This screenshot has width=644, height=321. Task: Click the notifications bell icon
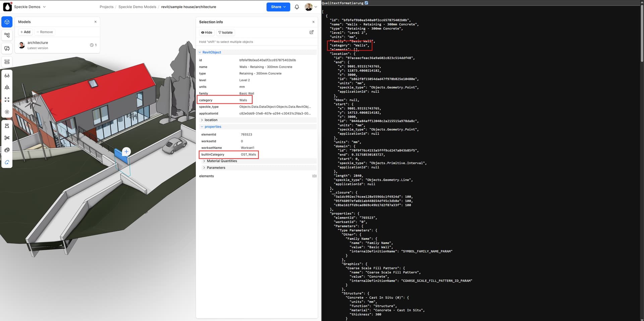(x=297, y=7)
